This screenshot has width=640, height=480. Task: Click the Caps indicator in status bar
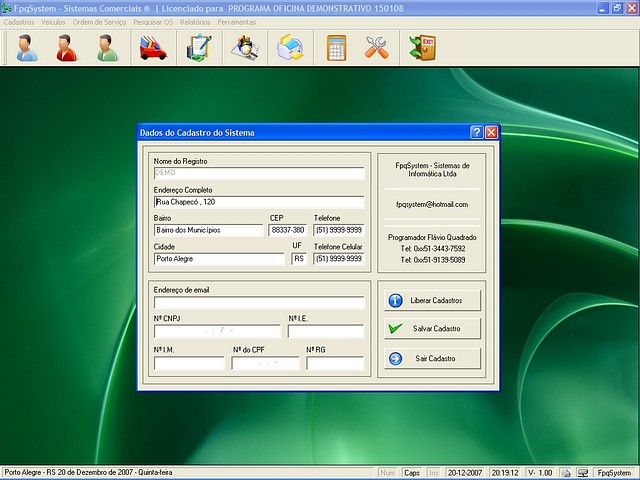point(412,473)
